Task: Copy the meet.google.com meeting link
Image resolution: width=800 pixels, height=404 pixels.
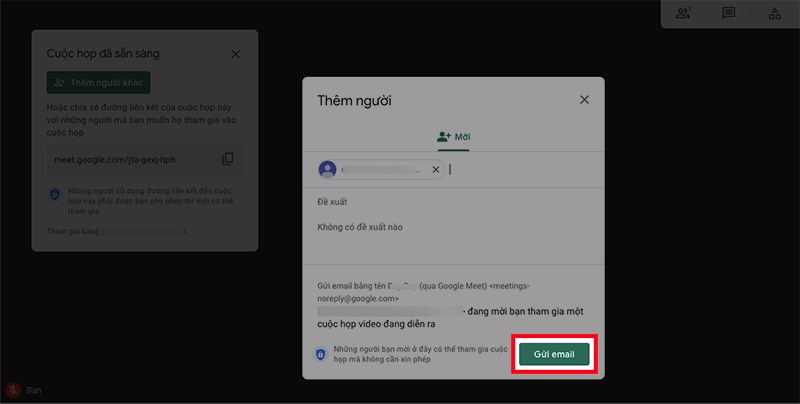Action: click(x=228, y=159)
